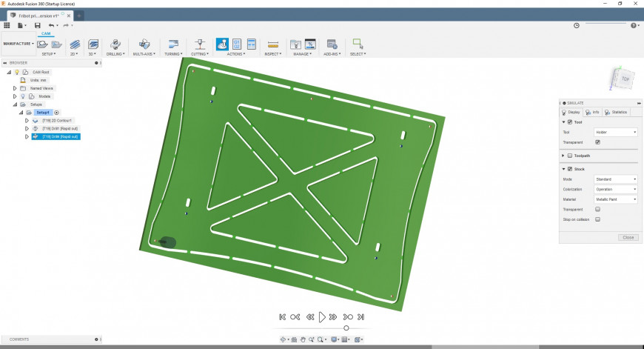Select the Inspect measure ruler icon
Image resolution: width=644 pixels, height=349 pixels.
(x=272, y=44)
